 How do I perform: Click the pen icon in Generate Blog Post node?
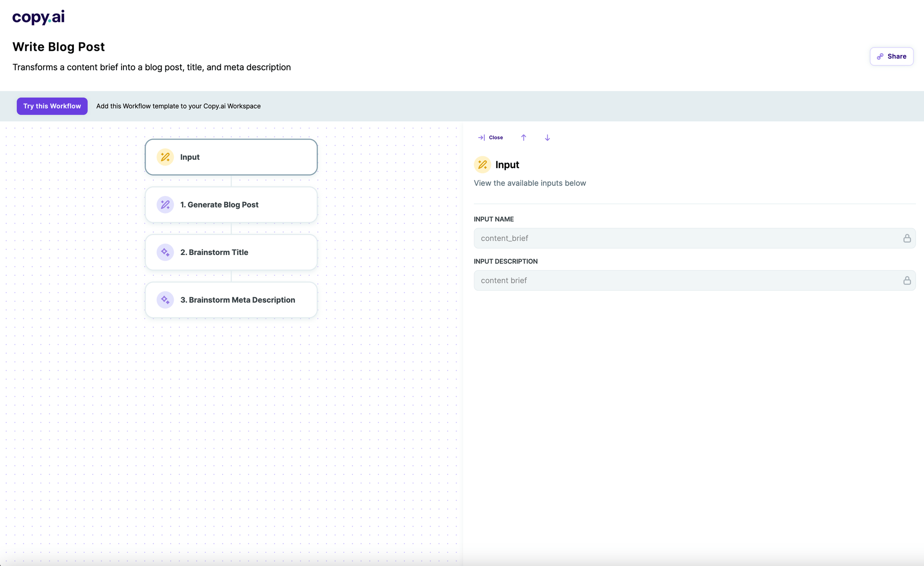[165, 204]
